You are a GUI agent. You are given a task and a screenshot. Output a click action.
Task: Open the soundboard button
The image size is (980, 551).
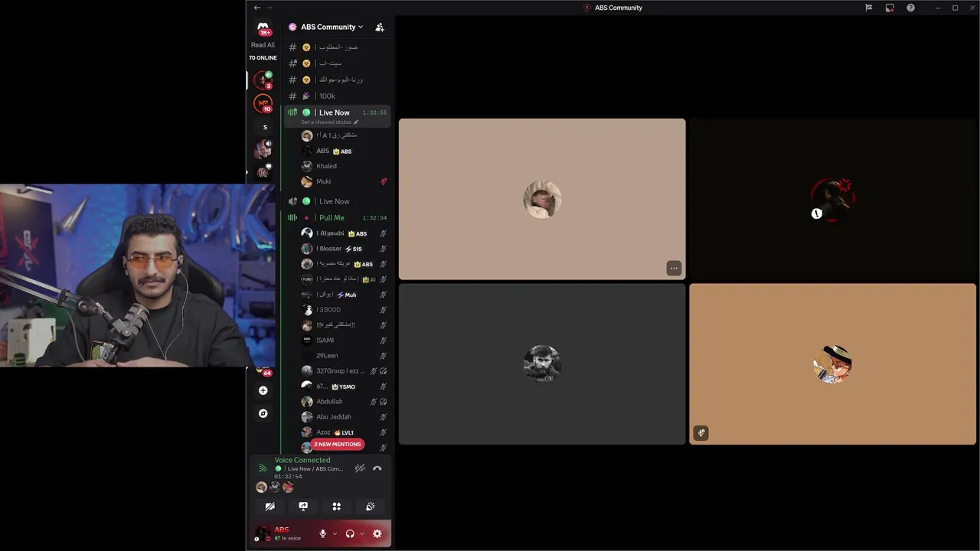[x=371, y=507]
